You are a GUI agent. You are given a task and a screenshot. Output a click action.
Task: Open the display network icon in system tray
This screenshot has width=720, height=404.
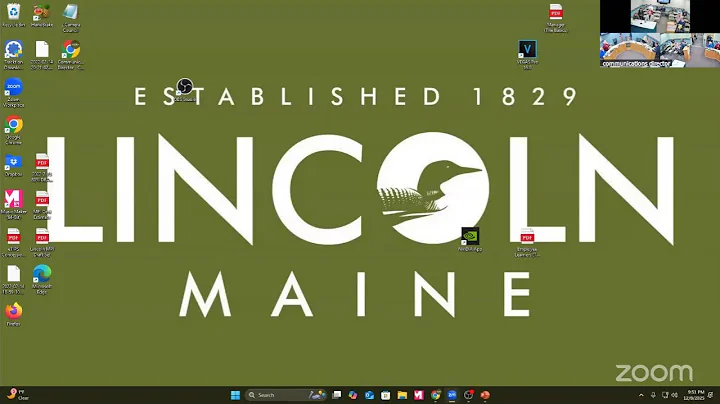665,395
